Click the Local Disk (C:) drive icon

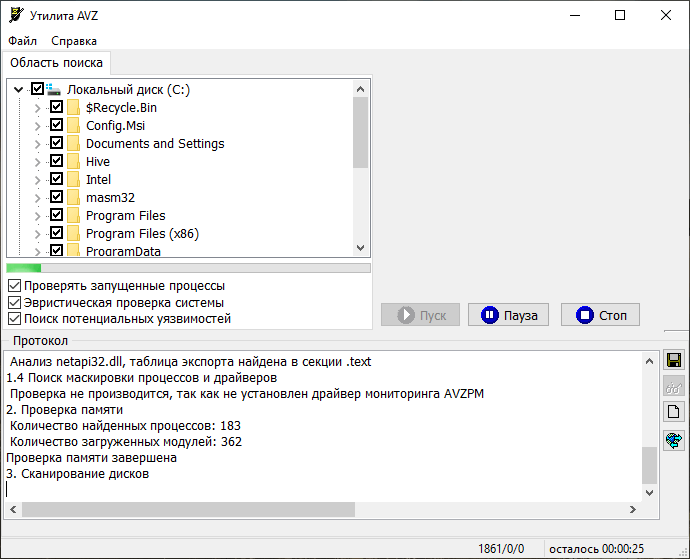(x=55, y=90)
